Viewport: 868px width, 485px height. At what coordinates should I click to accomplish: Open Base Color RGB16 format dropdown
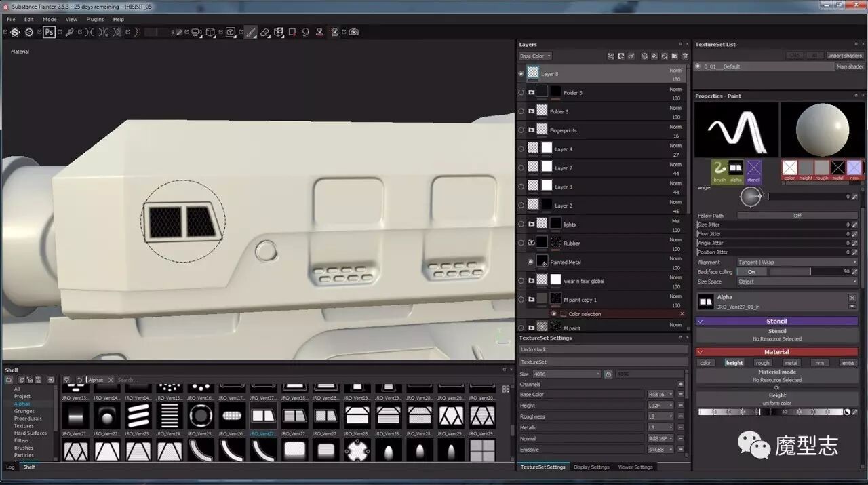[x=660, y=395]
